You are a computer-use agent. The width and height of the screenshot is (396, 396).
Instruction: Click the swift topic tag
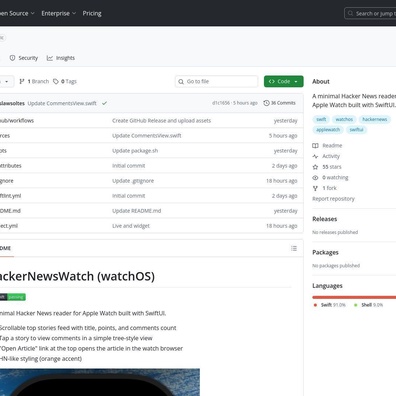click(321, 119)
